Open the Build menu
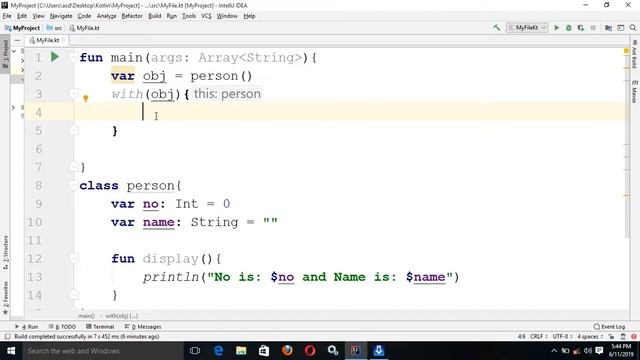This screenshot has height=360, width=640. 154,16
